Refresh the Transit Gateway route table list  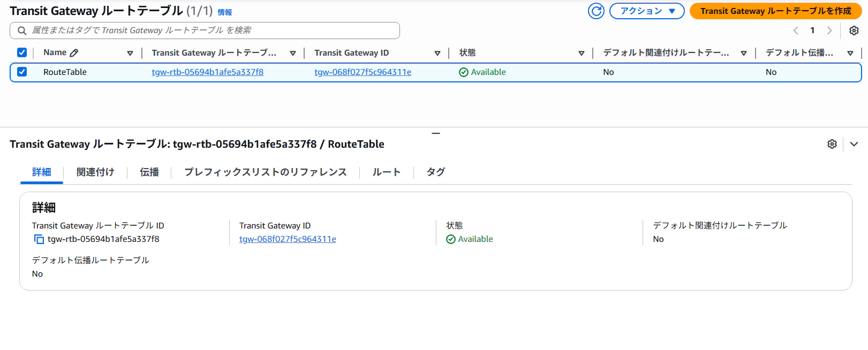tap(596, 11)
